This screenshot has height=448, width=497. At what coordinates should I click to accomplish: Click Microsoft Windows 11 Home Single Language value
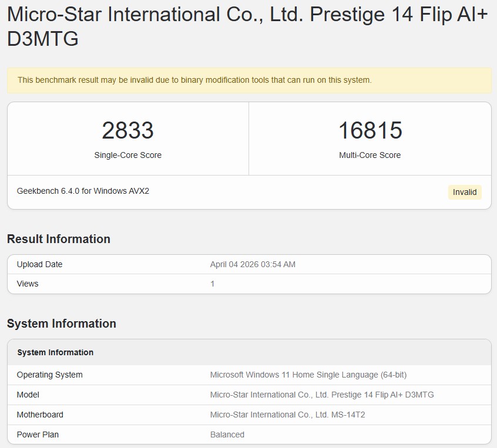[x=308, y=375]
